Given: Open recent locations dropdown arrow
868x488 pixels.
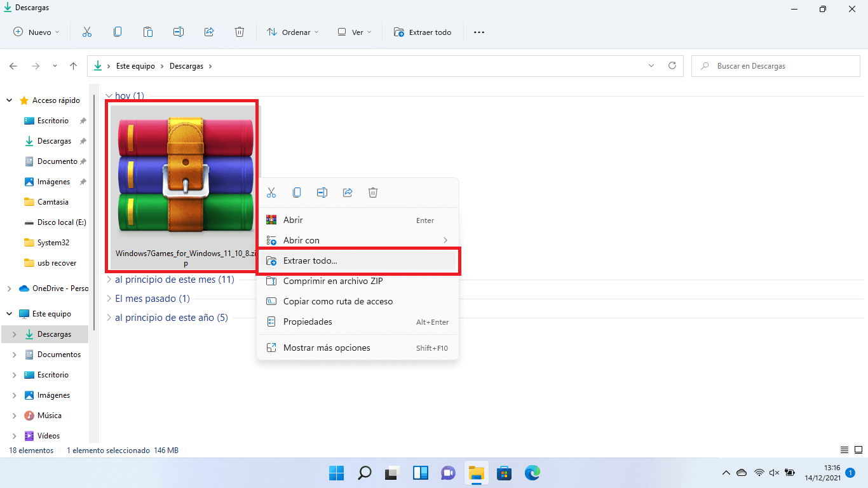Looking at the screenshot, I should [x=55, y=66].
